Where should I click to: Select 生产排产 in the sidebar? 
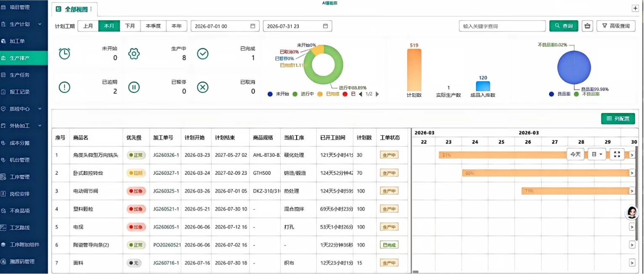24,58
